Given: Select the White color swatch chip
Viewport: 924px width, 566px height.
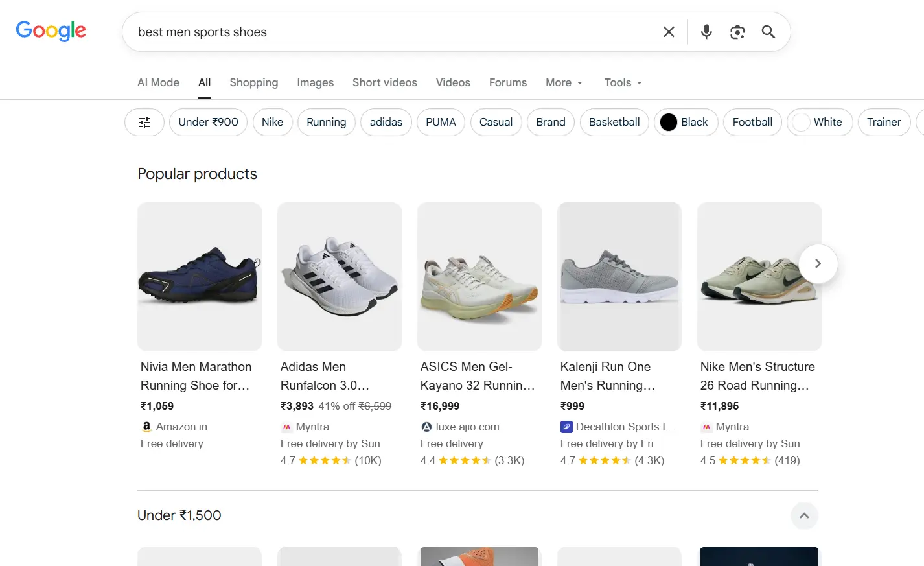Looking at the screenshot, I should tap(820, 122).
